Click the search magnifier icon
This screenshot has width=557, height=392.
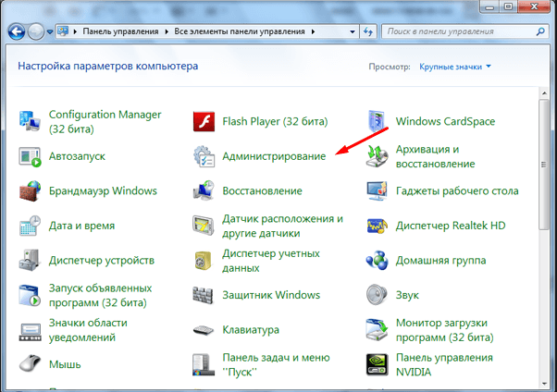pos(540,31)
